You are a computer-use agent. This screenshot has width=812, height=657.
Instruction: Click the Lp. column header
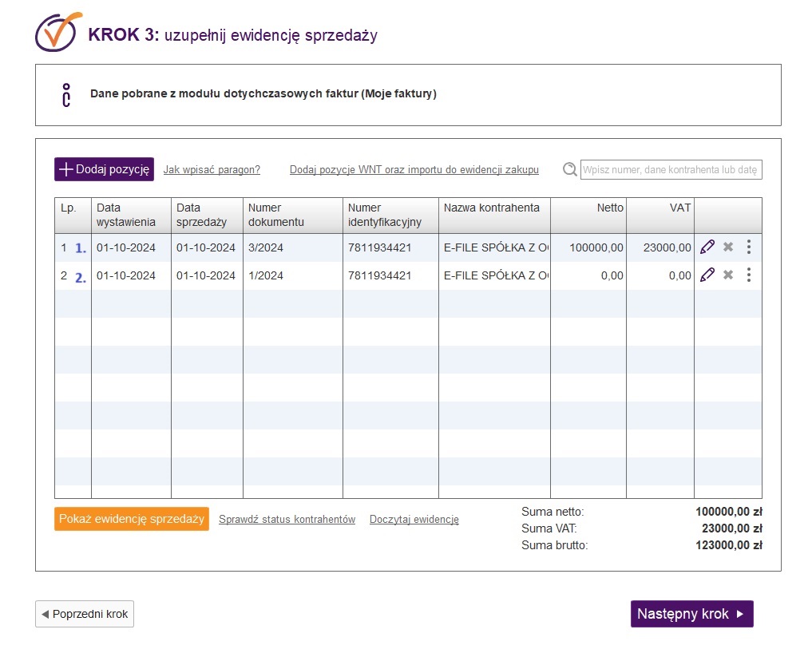tap(73, 216)
